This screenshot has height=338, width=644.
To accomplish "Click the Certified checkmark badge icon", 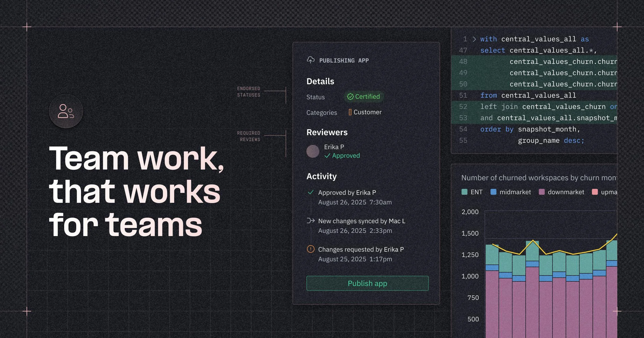I will coord(350,97).
